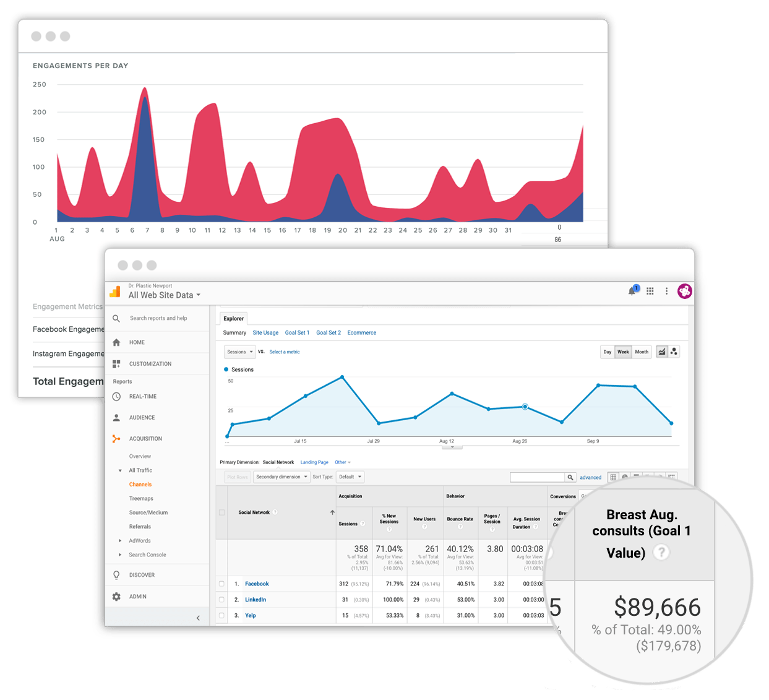This screenshot has height=700, width=769.
Task: Open the All Web Site Data dropdown
Action: click(x=165, y=295)
